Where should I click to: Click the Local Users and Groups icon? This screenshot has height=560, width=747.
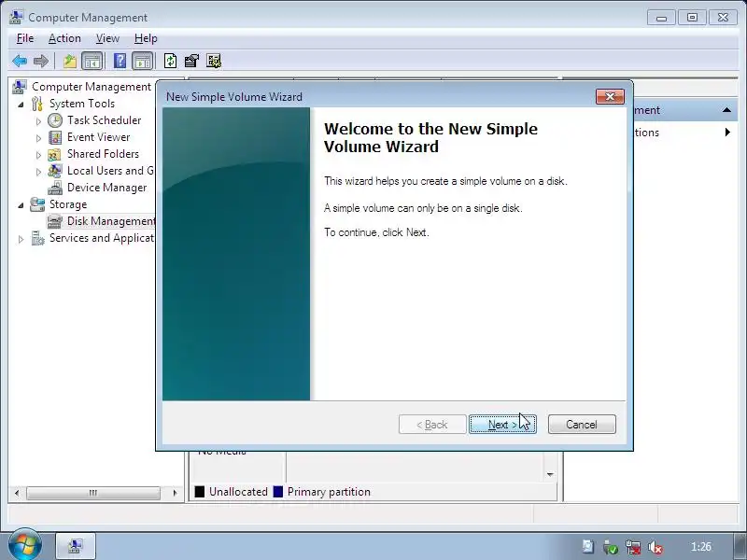point(55,171)
